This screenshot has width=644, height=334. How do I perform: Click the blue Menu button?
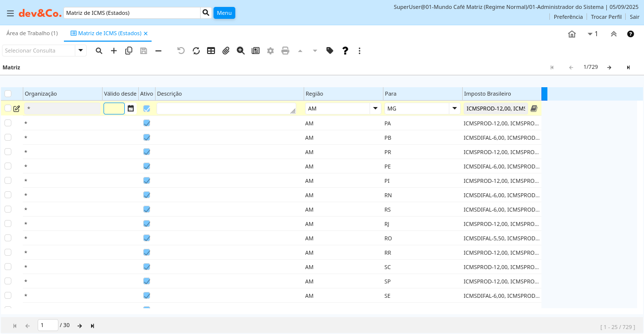224,13
